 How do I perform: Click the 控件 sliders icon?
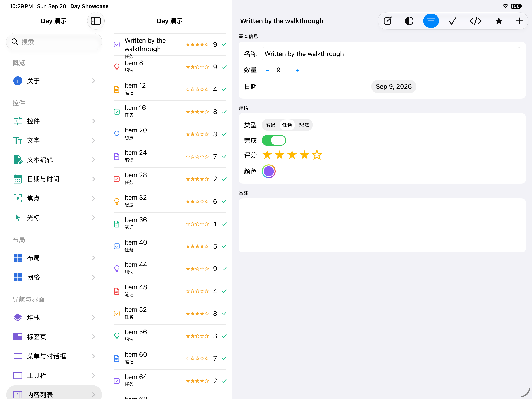coord(18,121)
